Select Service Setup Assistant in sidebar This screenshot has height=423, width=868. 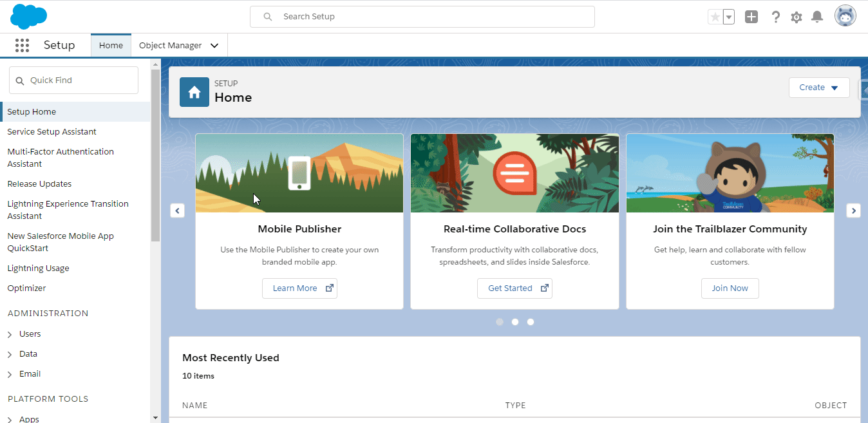(x=52, y=131)
